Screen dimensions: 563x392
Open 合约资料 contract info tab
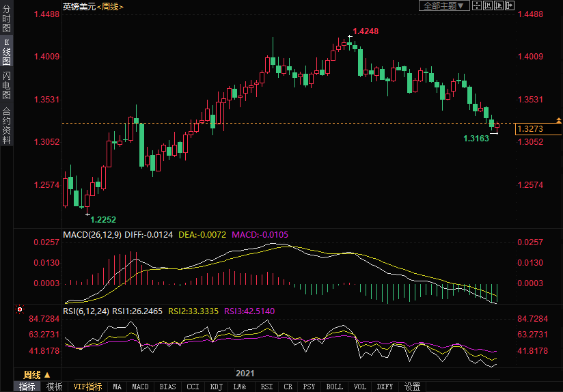click(6, 126)
